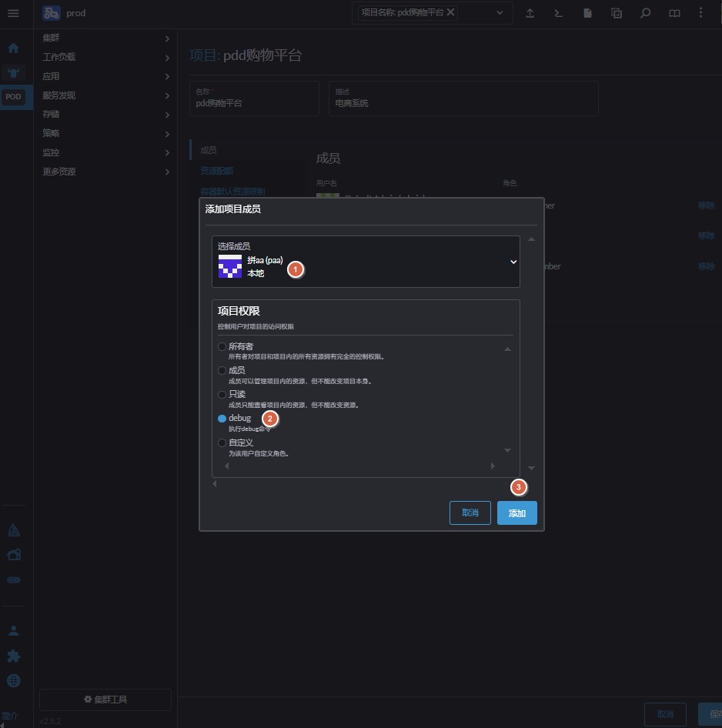This screenshot has height=728, width=722.
Task: Expand the 存储 menu group
Action: tap(106, 114)
